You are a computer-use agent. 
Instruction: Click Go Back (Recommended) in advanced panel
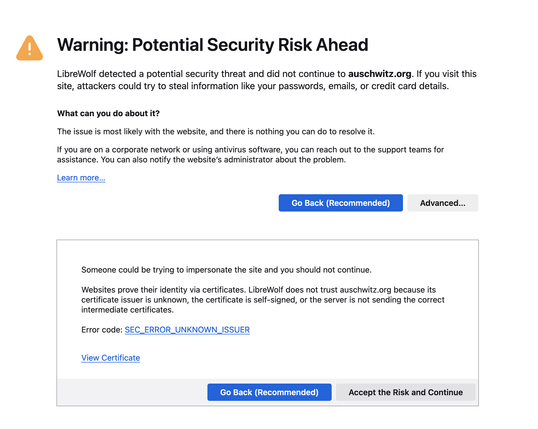[269, 392]
